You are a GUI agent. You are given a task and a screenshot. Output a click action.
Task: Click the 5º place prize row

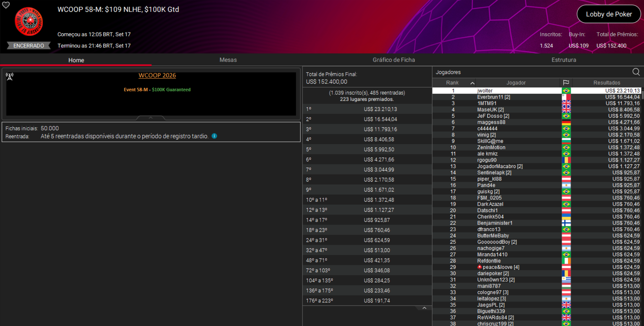pyautogui.click(x=367, y=150)
